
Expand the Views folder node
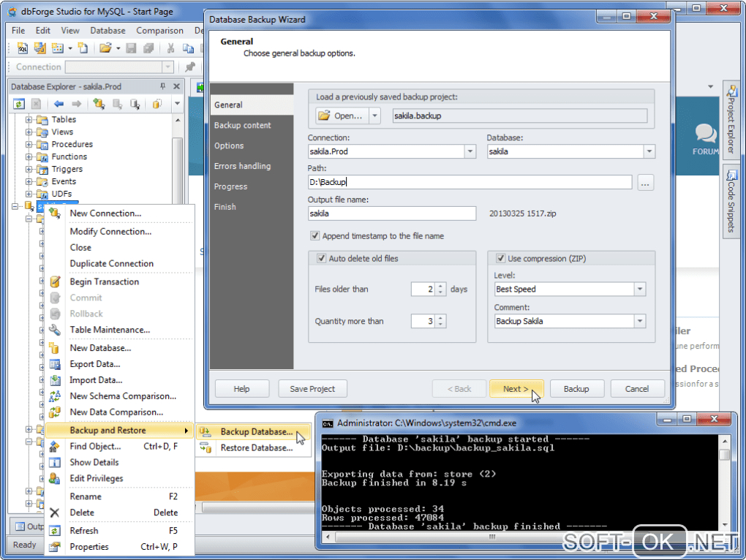(x=29, y=132)
